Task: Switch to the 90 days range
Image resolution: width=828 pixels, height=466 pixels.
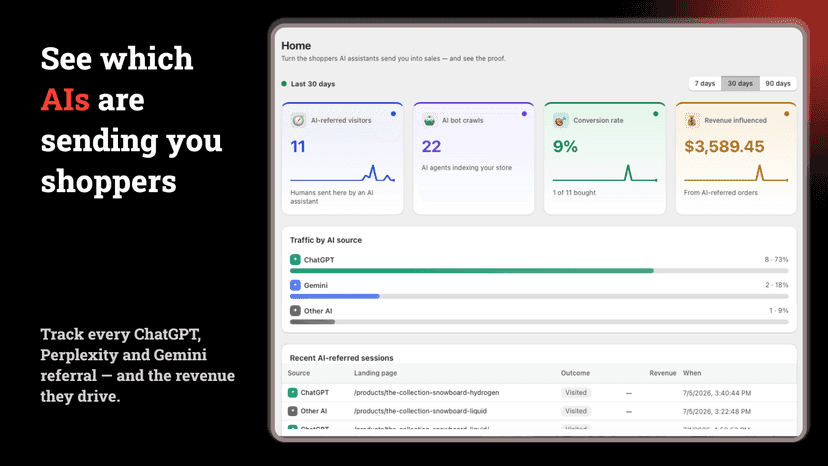Action: pyautogui.click(x=778, y=83)
